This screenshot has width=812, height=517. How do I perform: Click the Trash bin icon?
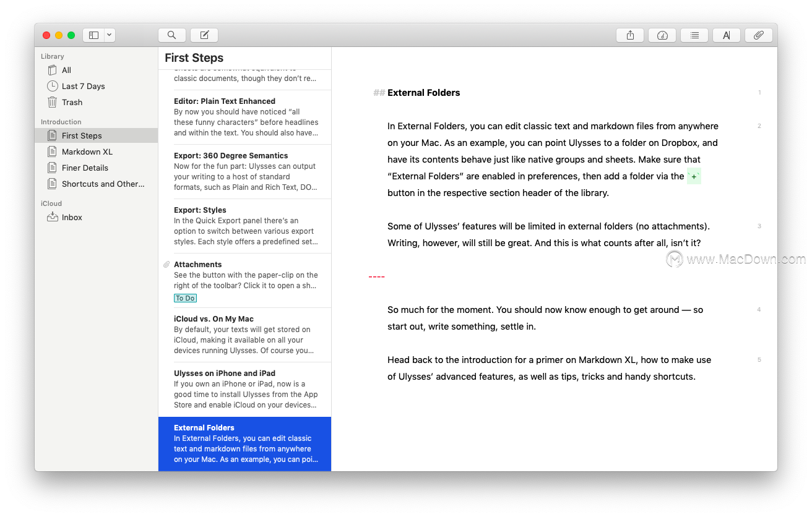52,102
